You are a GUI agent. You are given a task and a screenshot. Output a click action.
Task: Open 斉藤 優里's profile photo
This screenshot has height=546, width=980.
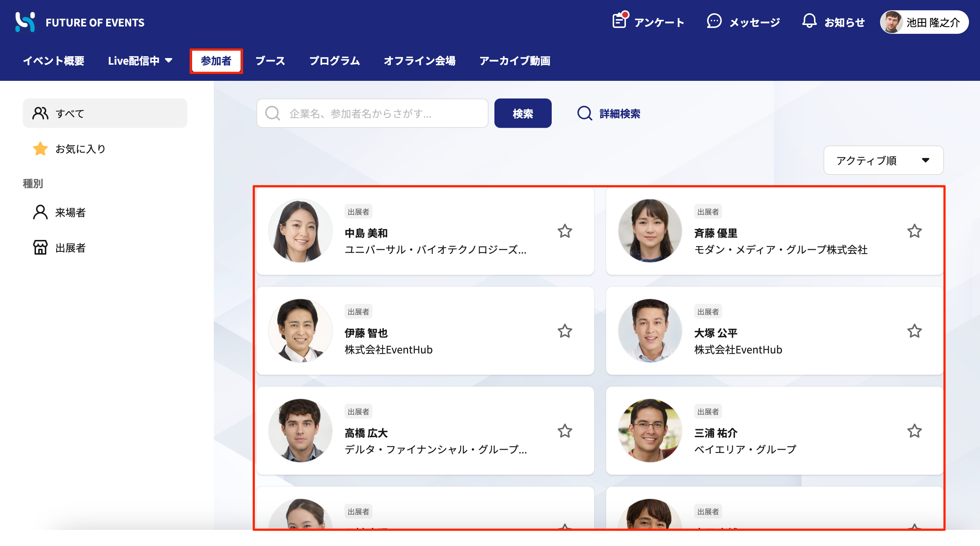point(650,231)
